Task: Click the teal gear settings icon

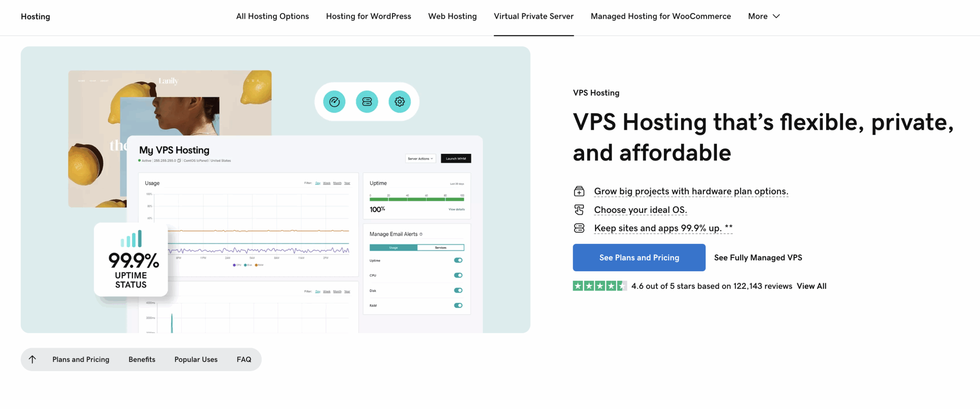Action: (x=399, y=101)
